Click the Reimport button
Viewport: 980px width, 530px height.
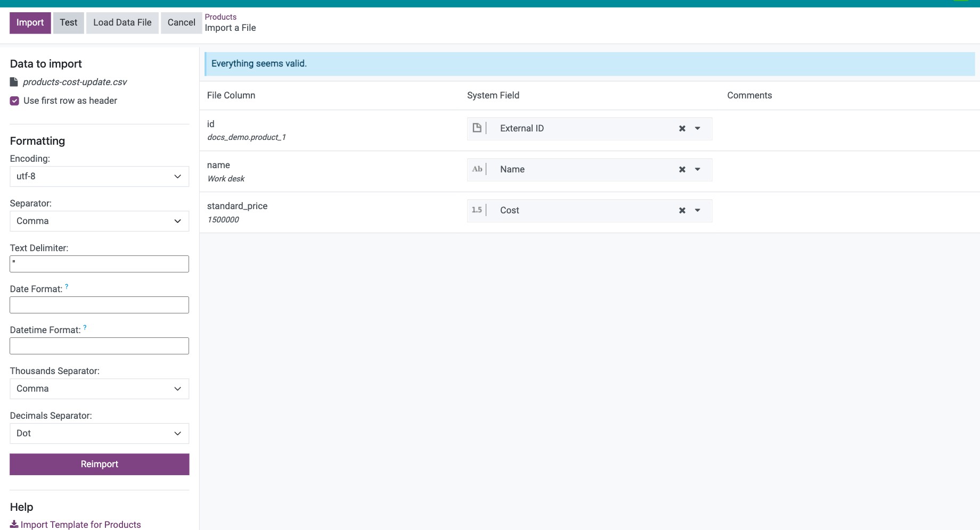pos(100,464)
